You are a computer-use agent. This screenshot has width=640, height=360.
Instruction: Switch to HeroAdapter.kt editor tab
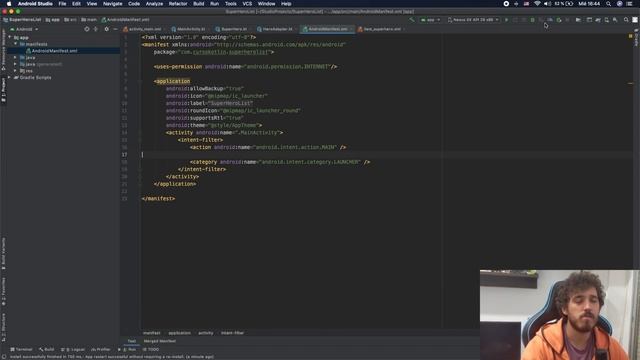[277, 29]
